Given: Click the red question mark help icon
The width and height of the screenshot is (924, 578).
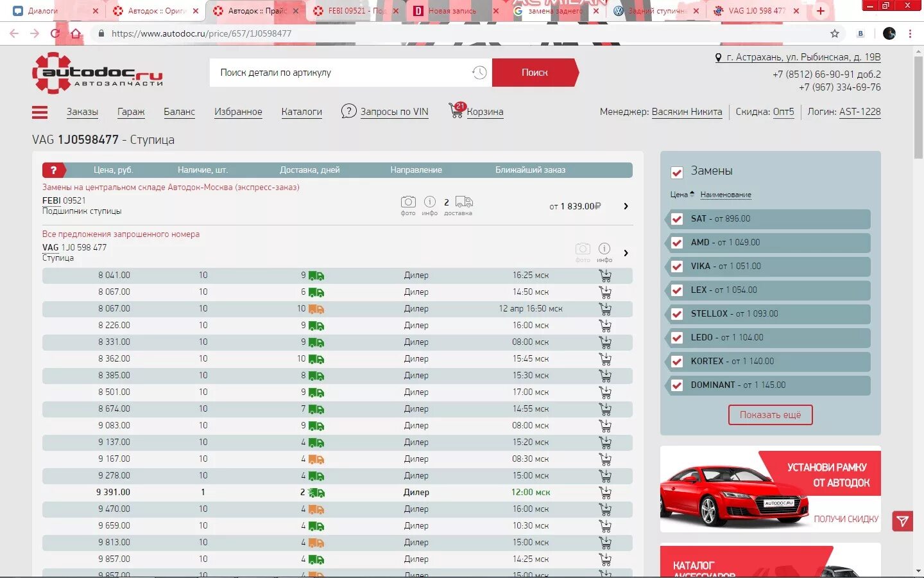Looking at the screenshot, I should point(54,170).
